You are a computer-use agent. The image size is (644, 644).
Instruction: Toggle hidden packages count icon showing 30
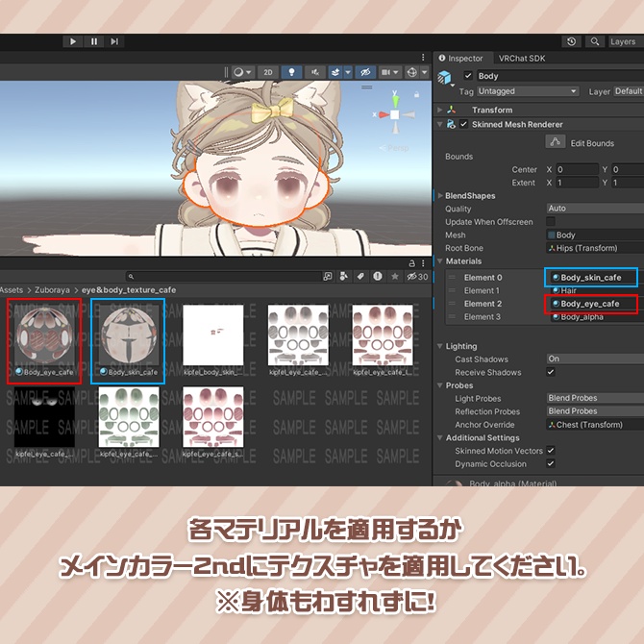coord(417,277)
